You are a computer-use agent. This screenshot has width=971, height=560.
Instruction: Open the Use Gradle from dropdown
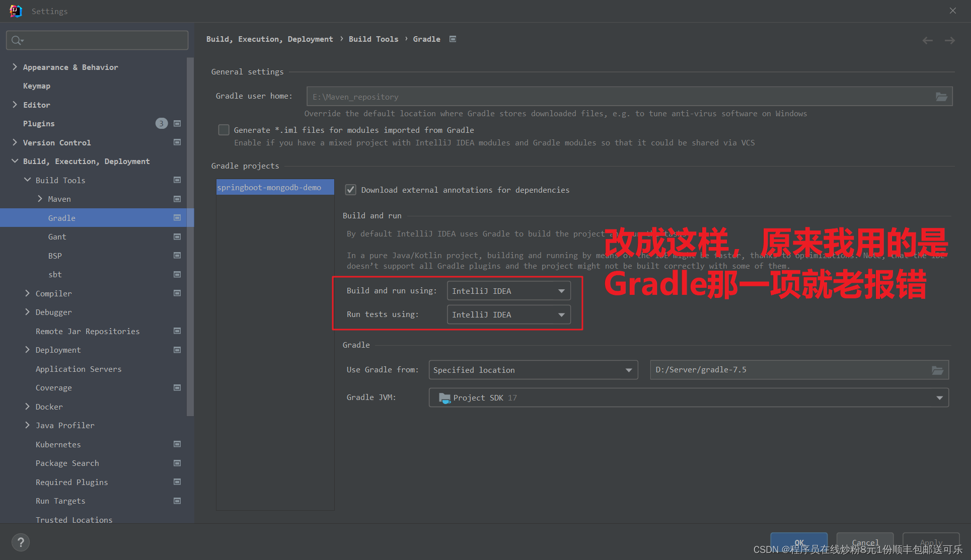tap(533, 370)
